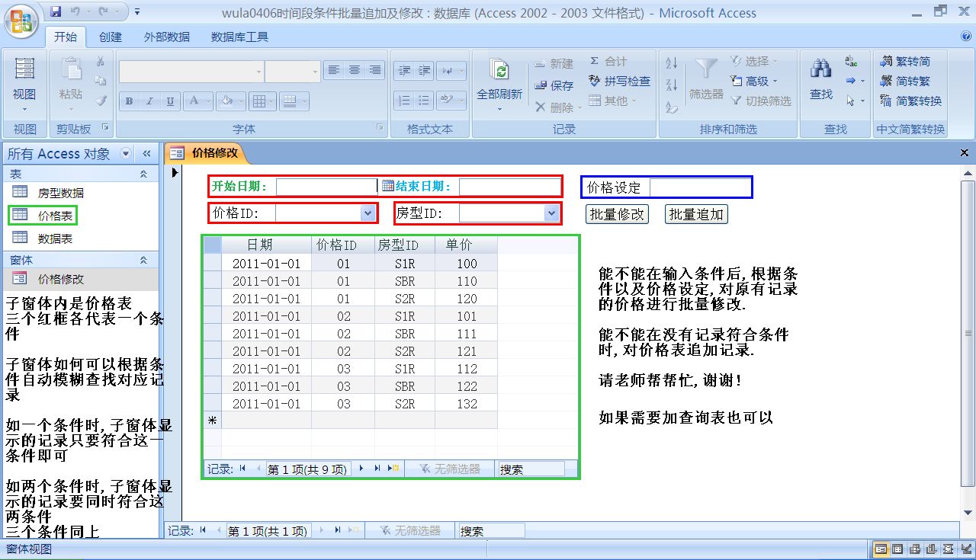Click the 查找 binoculars icon
The height and width of the screenshot is (560, 976).
coord(820,70)
